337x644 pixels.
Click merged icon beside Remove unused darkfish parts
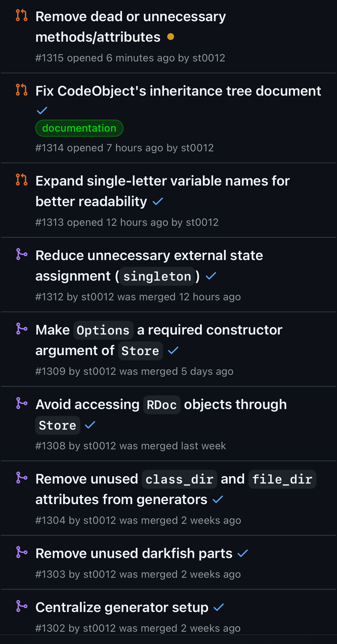point(22,552)
